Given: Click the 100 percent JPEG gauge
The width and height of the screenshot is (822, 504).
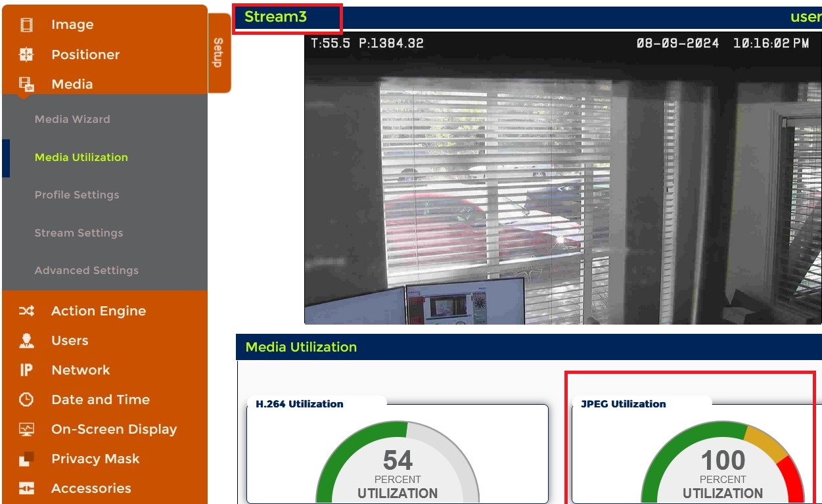Looking at the screenshot, I should tap(723, 463).
